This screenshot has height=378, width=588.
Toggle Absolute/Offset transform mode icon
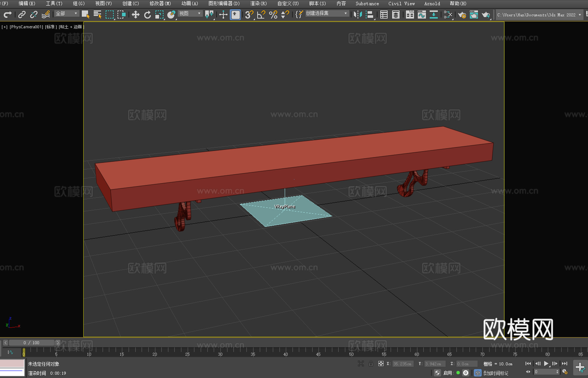[381, 364]
